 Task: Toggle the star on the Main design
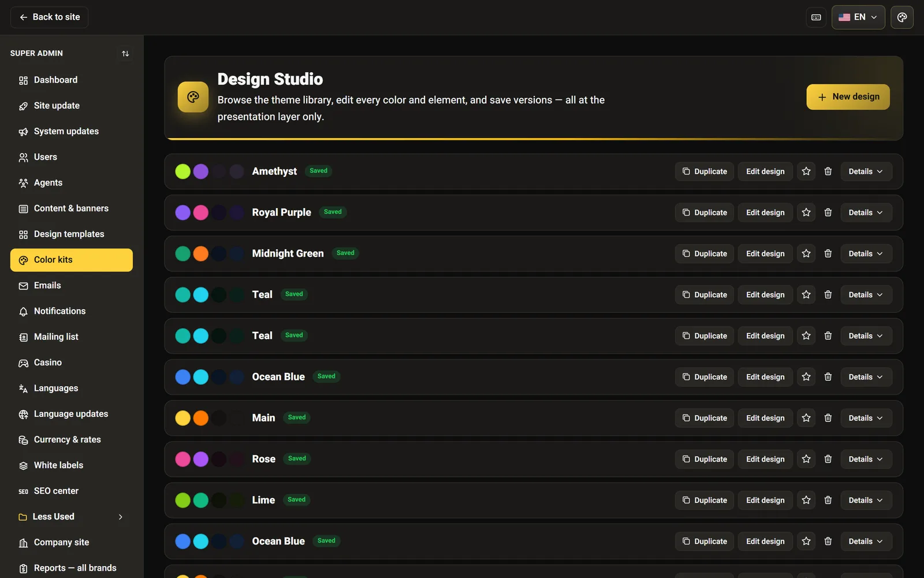(806, 418)
